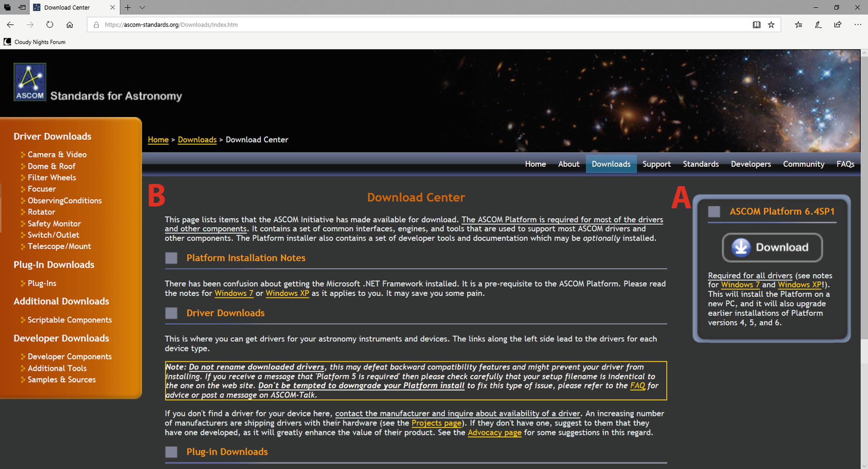
Task: Open Filter Wheels drivers
Action: (52, 177)
